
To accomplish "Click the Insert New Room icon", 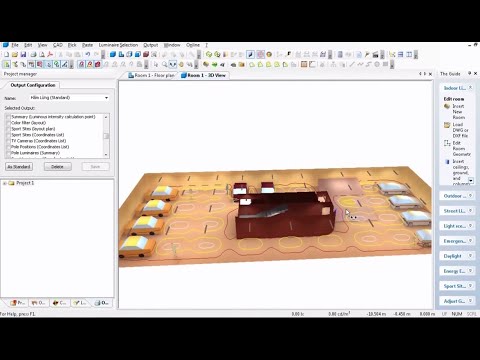I will click(447, 106).
